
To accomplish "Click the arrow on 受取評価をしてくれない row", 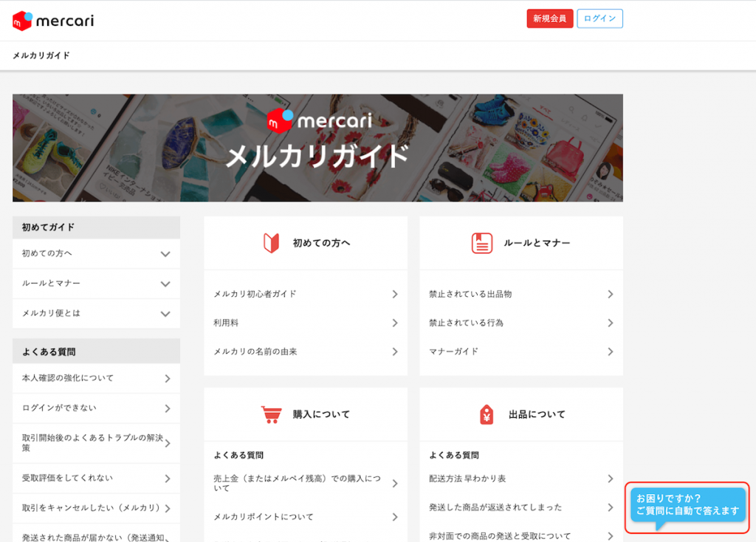I will [168, 478].
